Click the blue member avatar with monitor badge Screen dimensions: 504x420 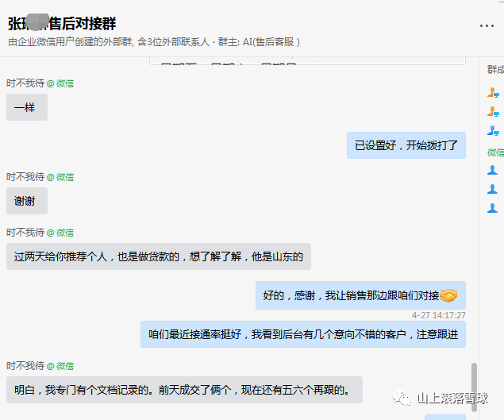tap(493, 131)
